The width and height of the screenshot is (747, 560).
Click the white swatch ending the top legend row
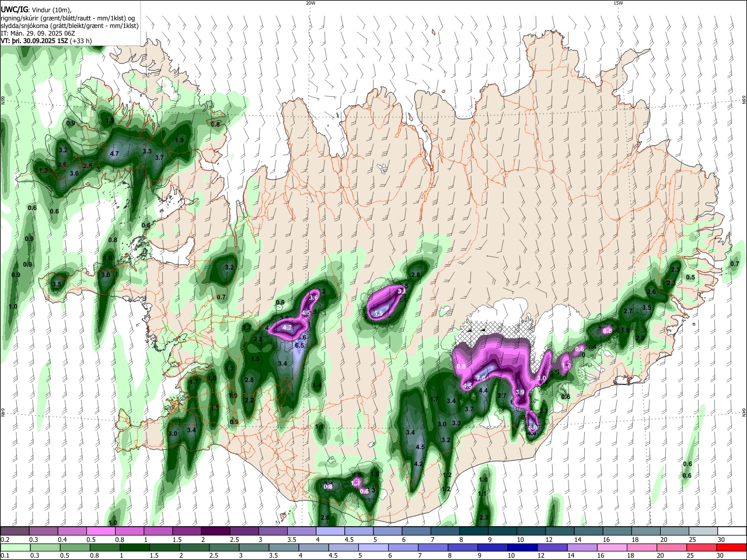tap(732, 531)
